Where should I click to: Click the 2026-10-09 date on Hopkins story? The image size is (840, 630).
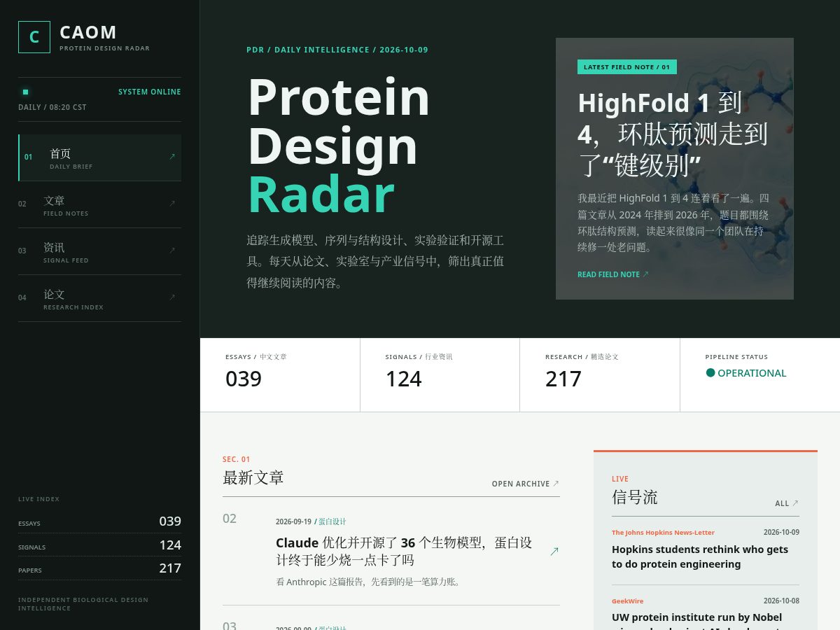tap(781, 532)
